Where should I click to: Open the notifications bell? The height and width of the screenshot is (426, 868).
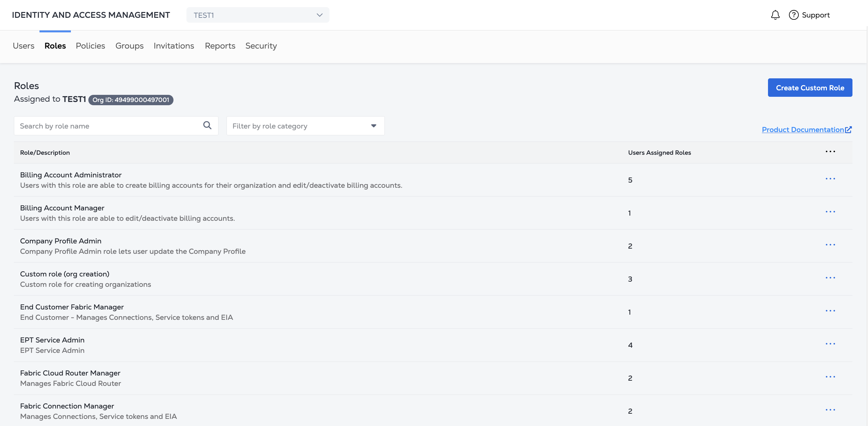(x=775, y=15)
